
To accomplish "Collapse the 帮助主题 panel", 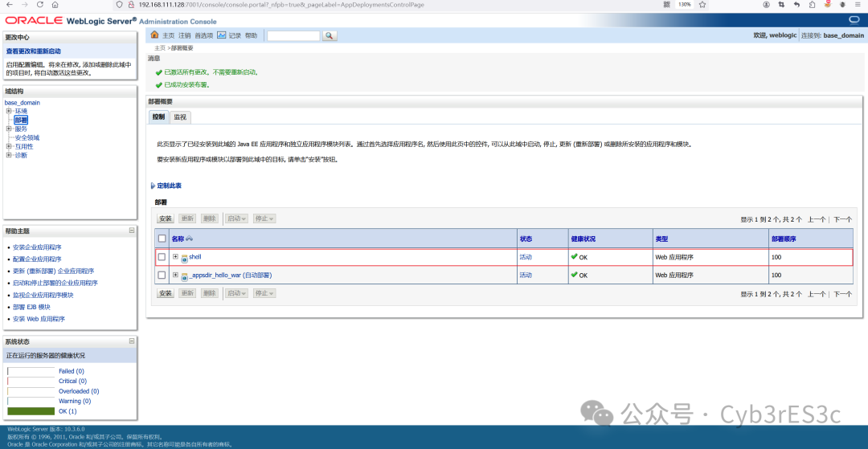I will click(132, 230).
